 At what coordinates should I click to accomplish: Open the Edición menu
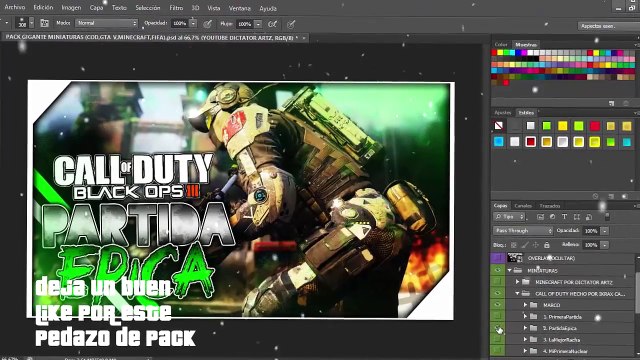click(x=43, y=7)
